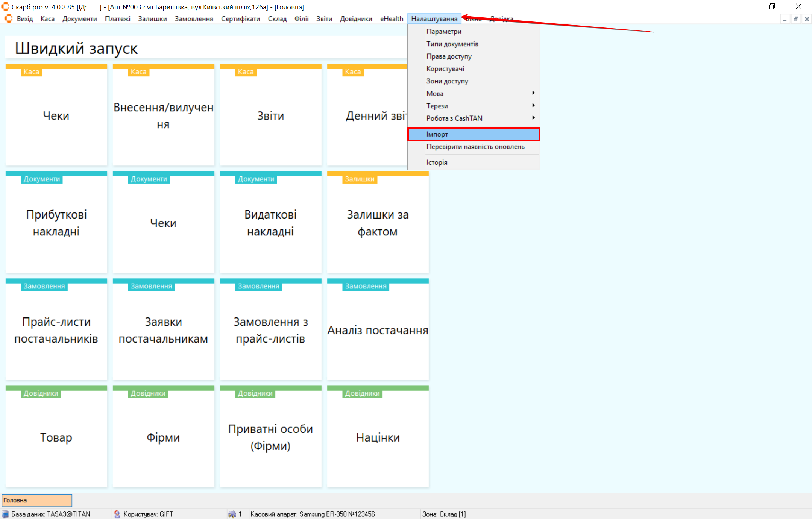Screen dimensions: 812x519
Task: Click the user icon beside Користувач: GIFT
Action: (x=117, y=514)
